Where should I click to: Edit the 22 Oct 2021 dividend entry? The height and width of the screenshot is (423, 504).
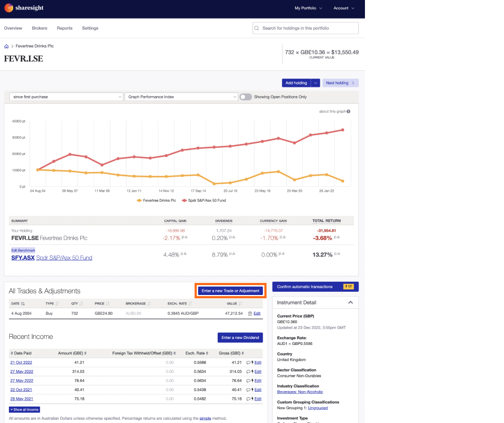click(258, 390)
